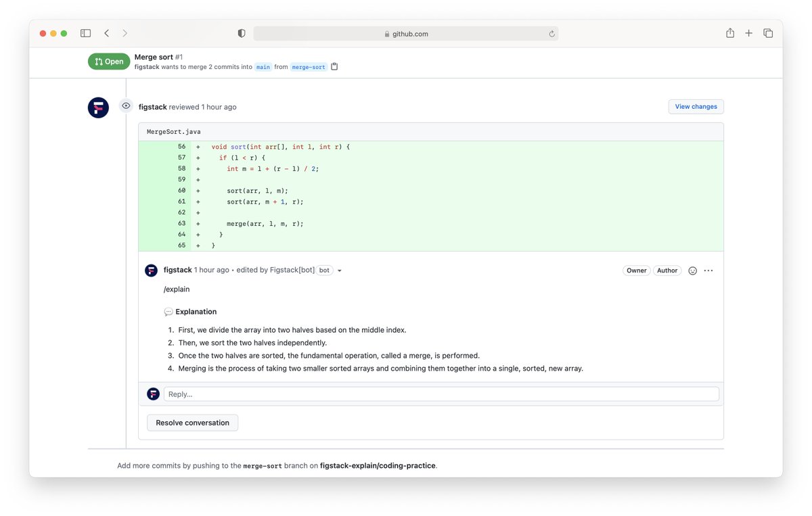This screenshot has height=516, width=812.
Task: Reload the page via refresh icon
Action: click(x=551, y=34)
